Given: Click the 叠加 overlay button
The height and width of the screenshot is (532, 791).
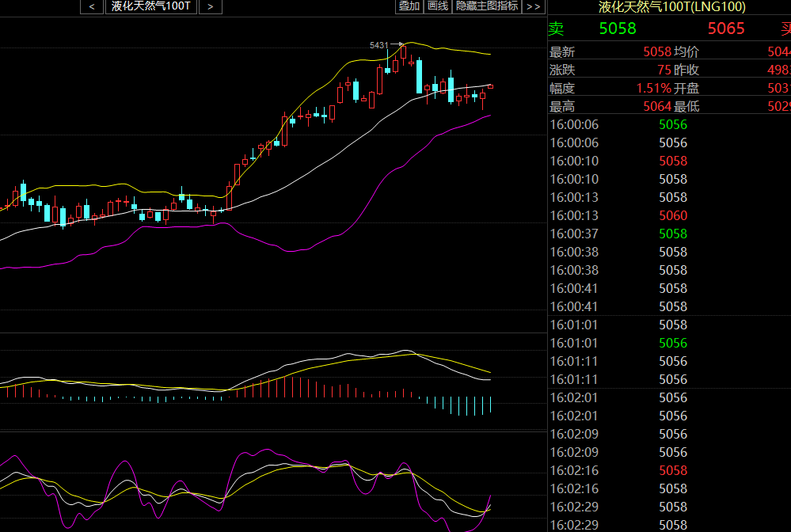Looking at the screenshot, I should coord(409,6).
